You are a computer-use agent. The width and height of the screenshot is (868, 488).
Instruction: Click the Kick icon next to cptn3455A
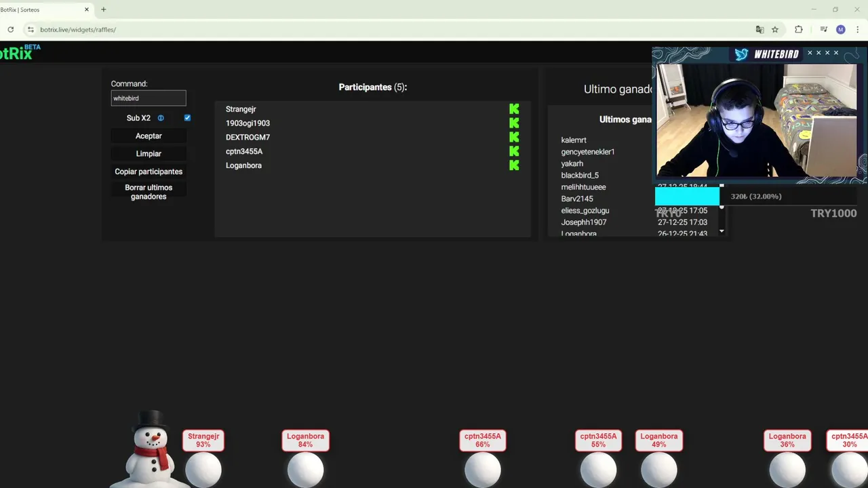[514, 151]
